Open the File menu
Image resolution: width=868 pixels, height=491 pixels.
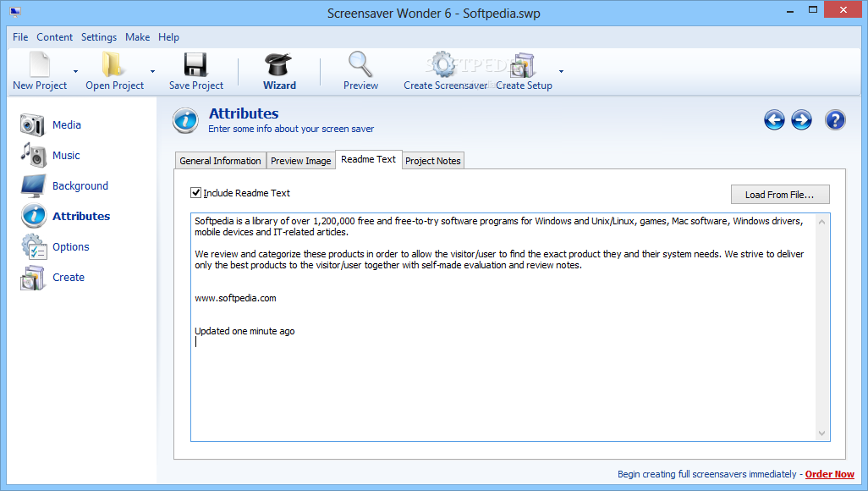tap(20, 37)
